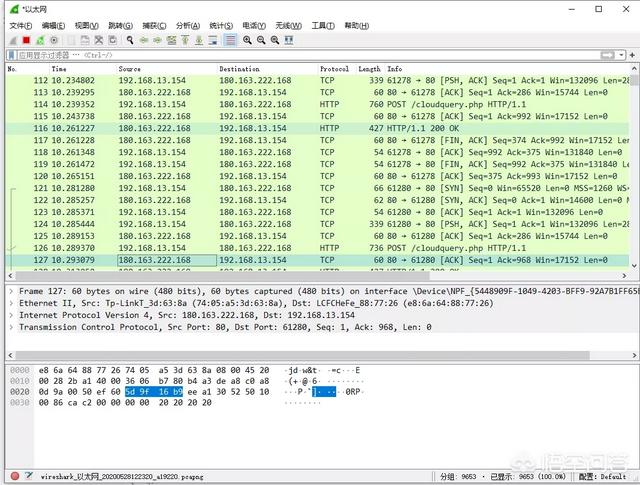Click the reload capture file icon

113,40
